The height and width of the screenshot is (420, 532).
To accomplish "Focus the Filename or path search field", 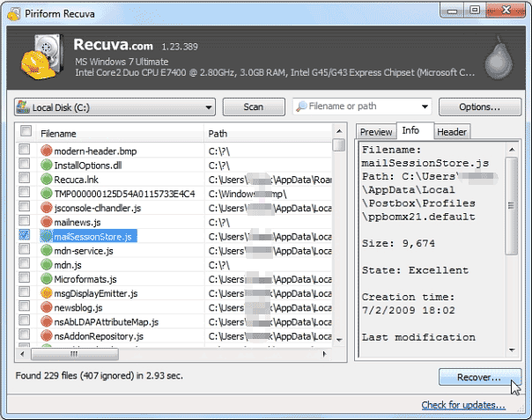I will pyautogui.click(x=362, y=107).
